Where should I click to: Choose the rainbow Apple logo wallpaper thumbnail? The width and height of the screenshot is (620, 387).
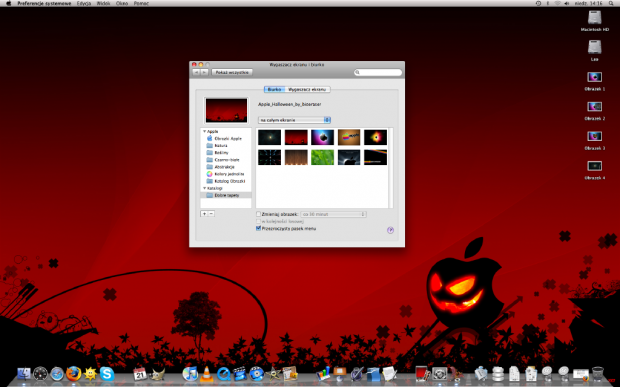tap(349, 138)
